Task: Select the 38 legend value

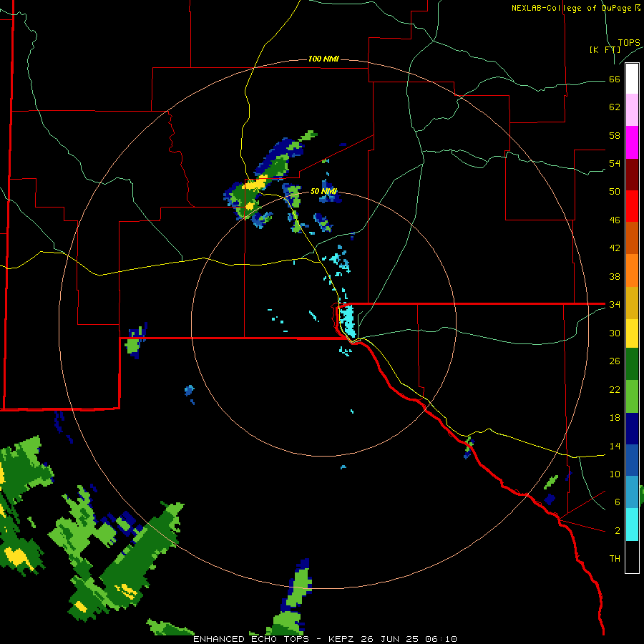Action: [615, 276]
